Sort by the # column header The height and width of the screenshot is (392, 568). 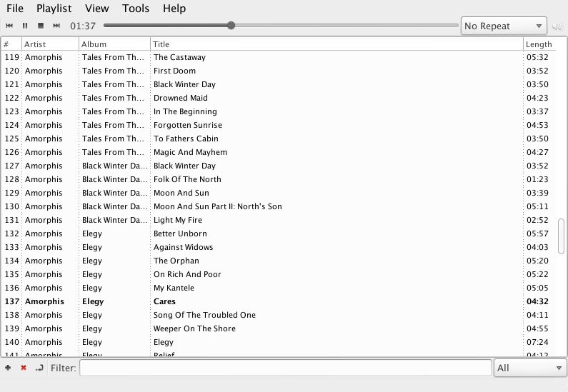(x=11, y=44)
